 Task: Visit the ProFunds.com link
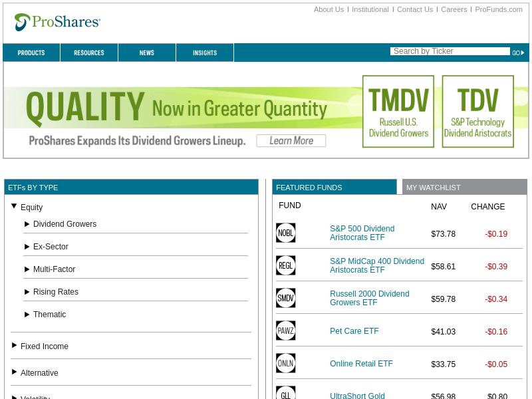[x=499, y=9]
